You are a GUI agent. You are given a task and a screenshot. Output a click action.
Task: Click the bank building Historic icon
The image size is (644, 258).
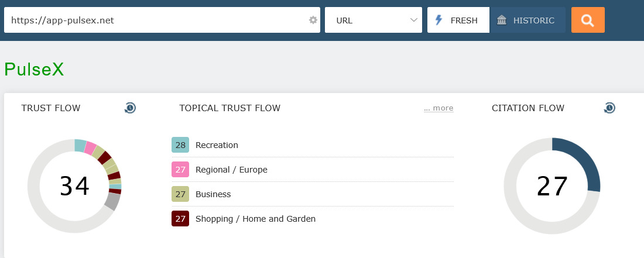[502, 20]
